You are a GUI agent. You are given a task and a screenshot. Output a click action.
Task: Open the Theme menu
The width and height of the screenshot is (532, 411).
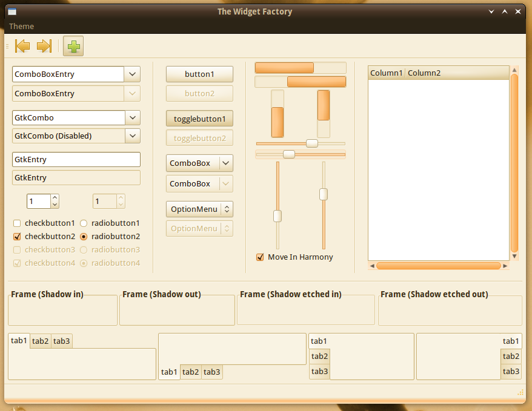point(21,27)
